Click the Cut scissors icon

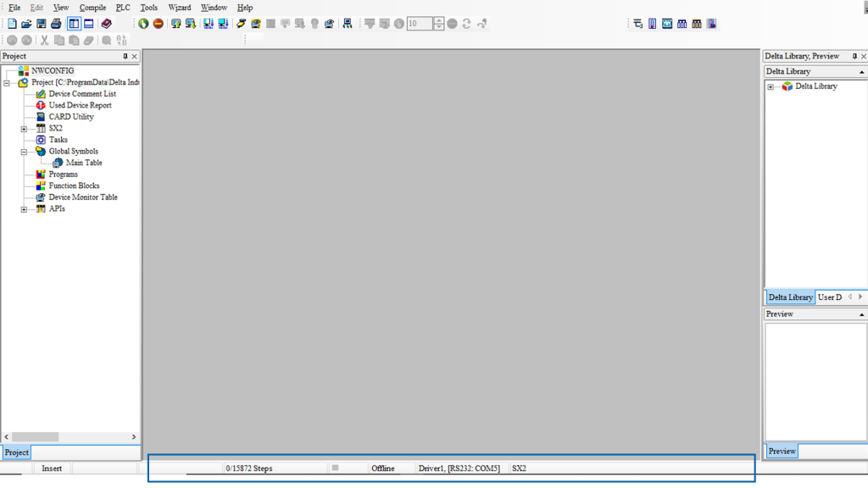coord(44,41)
